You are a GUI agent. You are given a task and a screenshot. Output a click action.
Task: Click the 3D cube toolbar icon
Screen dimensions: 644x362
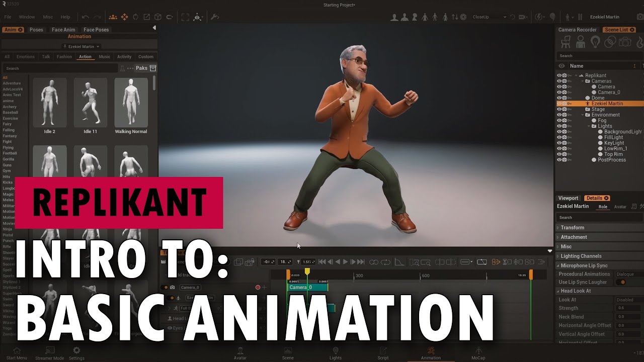click(x=158, y=17)
